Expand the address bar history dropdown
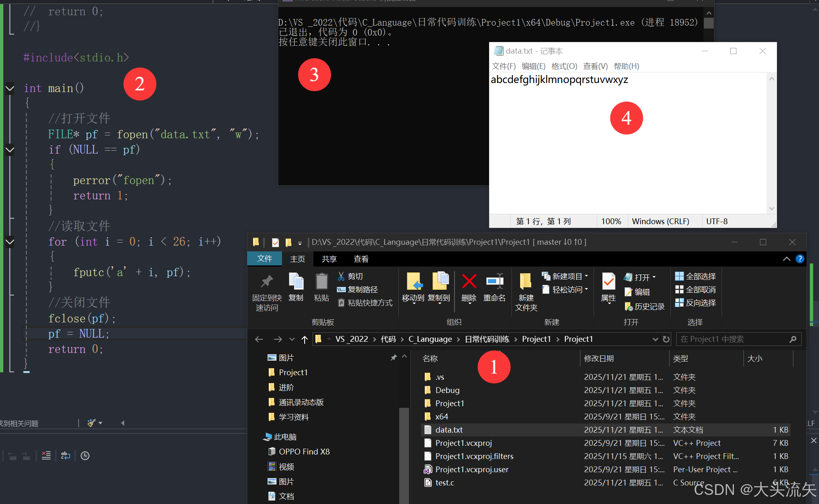The width and height of the screenshot is (819, 504). (655, 339)
